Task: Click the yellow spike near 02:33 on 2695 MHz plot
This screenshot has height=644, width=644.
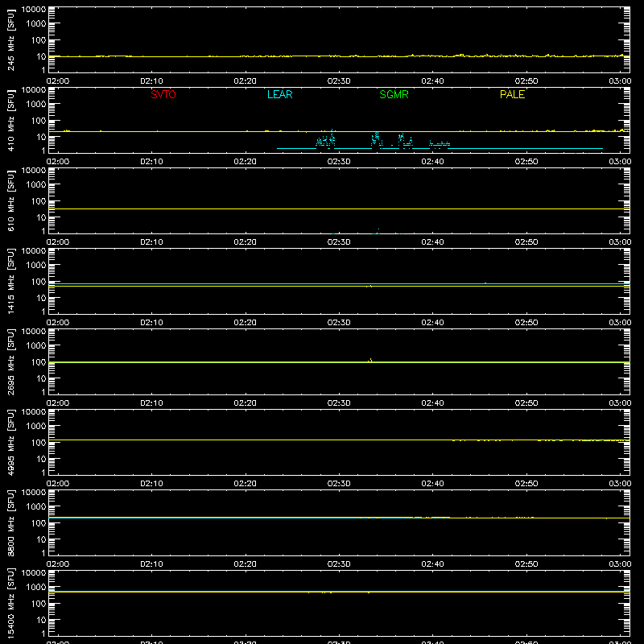Action: 370,360
